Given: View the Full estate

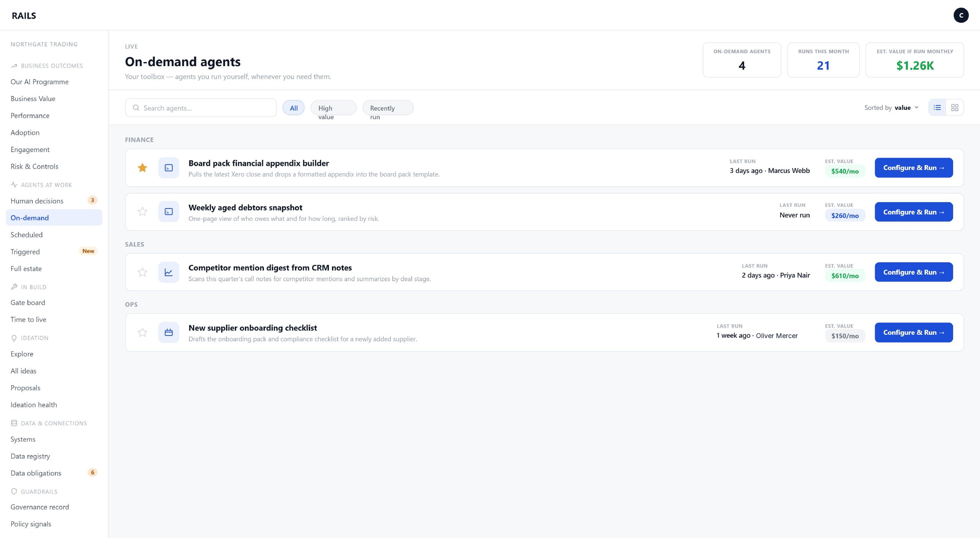Looking at the screenshot, I should (54, 268).
